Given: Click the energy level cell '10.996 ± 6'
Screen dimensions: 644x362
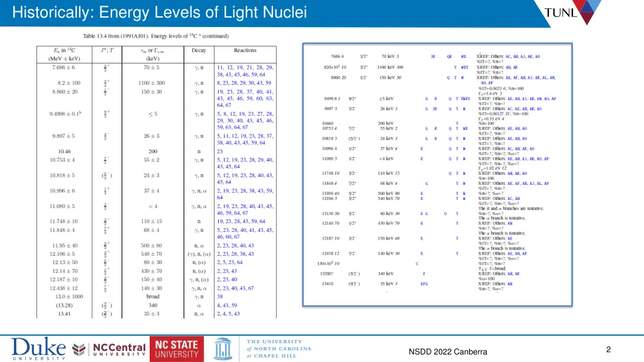Looking at the screenshot, I should pyautogui.click(x=62, y=191).
